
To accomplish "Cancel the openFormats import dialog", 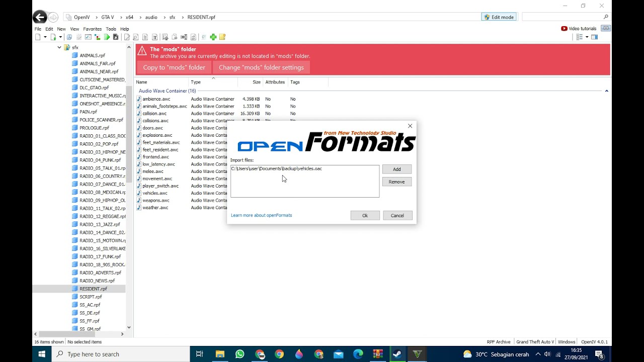I will click(x=397, y=216).
